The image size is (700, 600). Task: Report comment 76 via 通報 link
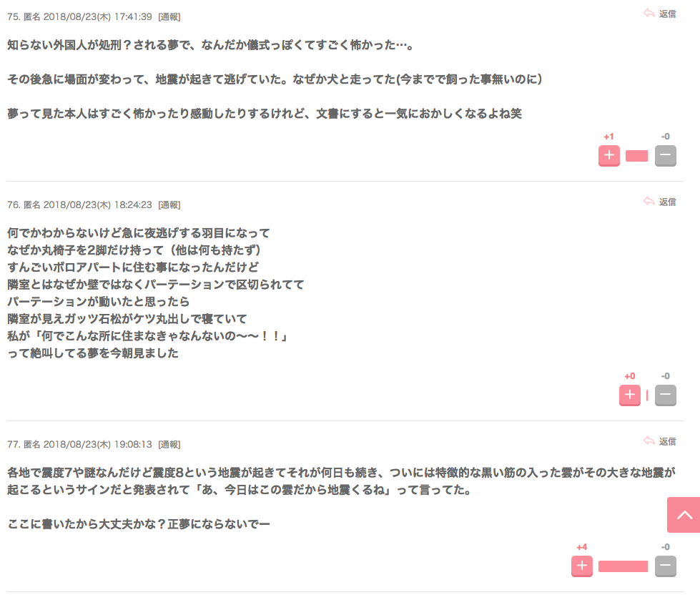click(x=169, y=205)
